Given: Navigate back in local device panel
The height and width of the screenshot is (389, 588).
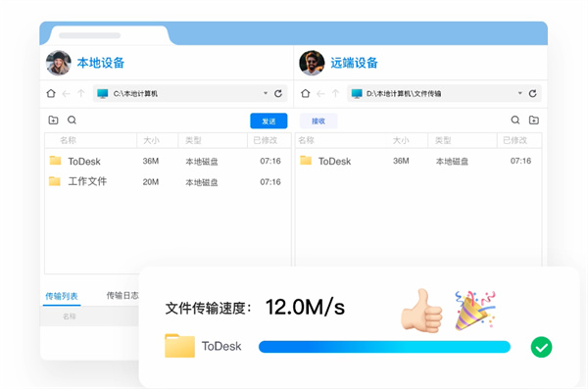Looking at the screenshot, I should pos(66,94).
